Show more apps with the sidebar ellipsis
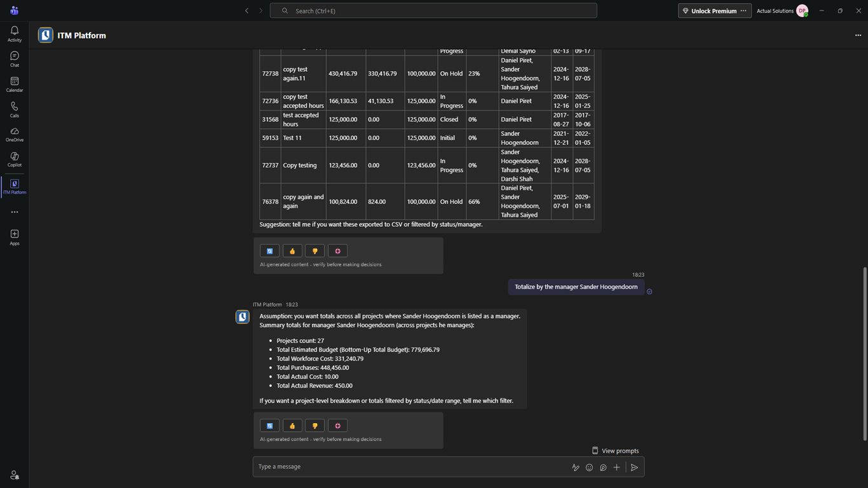This screenshot has height=488, width=868. [x=14, y=212]
